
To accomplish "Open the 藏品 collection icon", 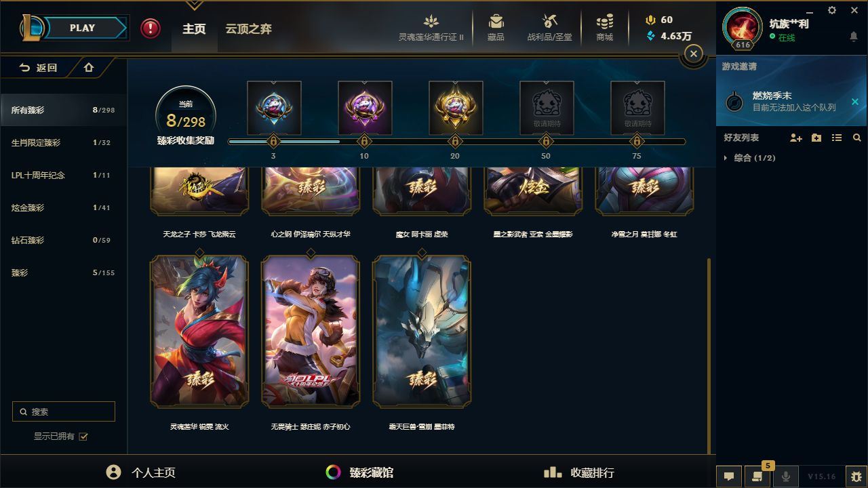I will pyautogui.click(x=496, y=28).
